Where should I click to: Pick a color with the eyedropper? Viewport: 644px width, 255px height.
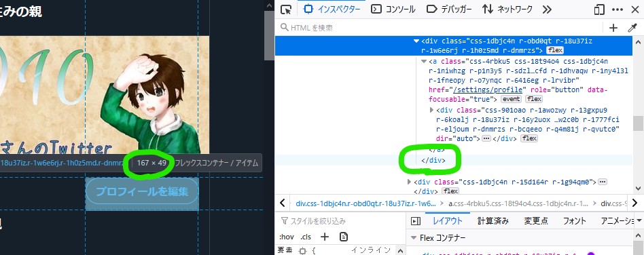click(632, 28)
